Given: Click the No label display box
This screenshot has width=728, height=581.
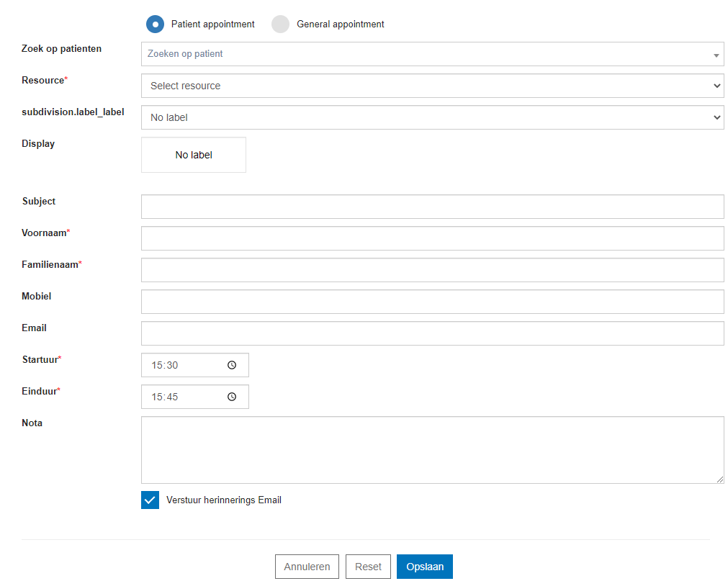Looking at the screenshot, I should click(x=194, y=155).
